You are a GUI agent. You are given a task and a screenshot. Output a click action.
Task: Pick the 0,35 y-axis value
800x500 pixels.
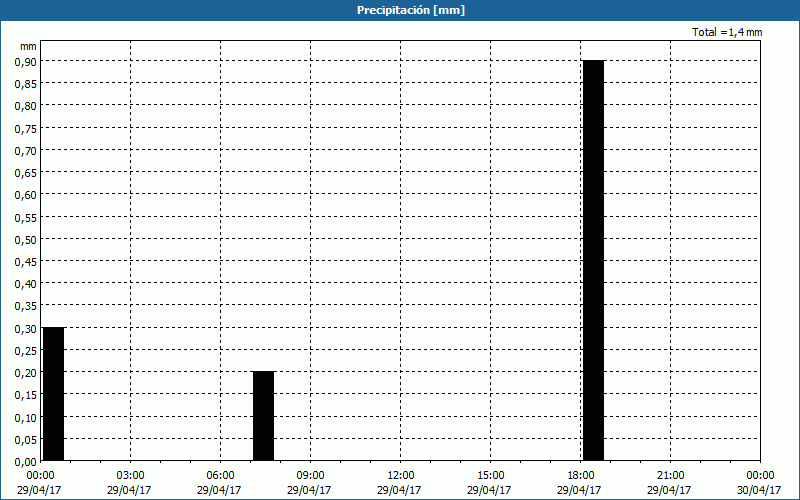coord(26,306)
